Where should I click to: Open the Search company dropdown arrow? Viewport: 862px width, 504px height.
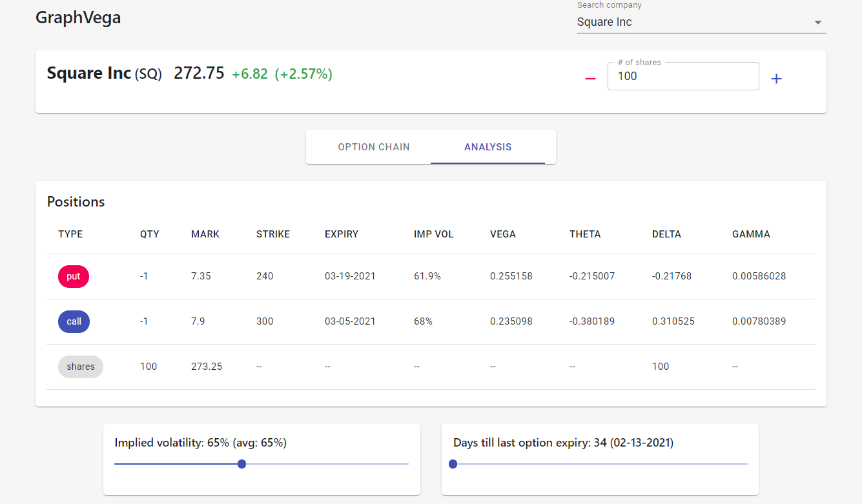tap(818, 23)
